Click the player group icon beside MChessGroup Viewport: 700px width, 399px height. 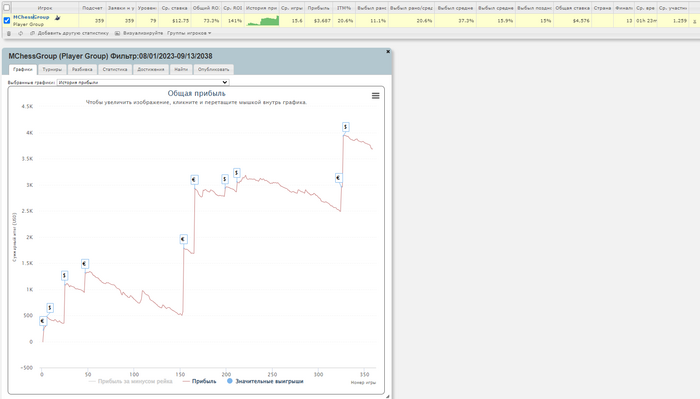click(57, 17)
